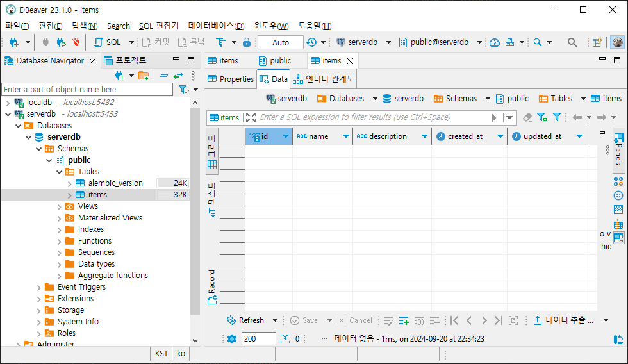Switch to the 엔티티 관계도 tab
The image size is (628, 364).
[x=324, y=79]
